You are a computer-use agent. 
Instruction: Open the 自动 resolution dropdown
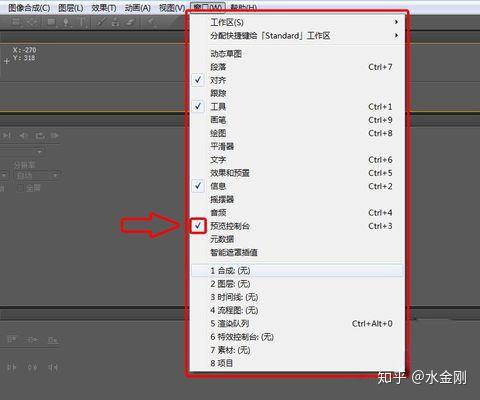coord(37,175)
